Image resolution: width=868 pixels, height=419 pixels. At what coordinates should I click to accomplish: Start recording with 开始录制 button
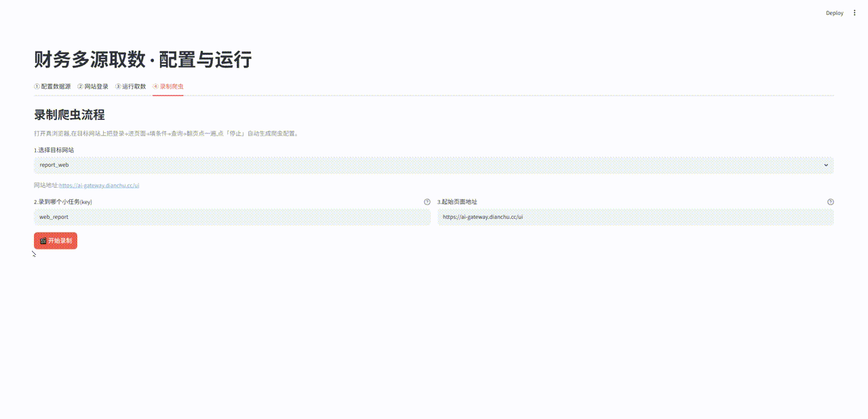pyautogui.click(x=56, y=241)
